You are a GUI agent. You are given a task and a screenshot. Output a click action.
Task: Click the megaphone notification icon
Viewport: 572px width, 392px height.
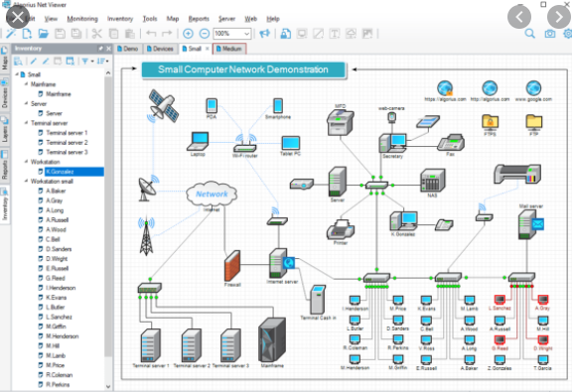point(264,34)
